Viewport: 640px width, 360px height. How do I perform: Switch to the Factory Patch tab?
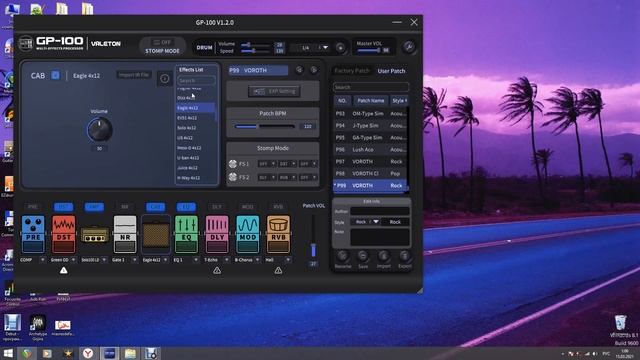tap(351, 71)
